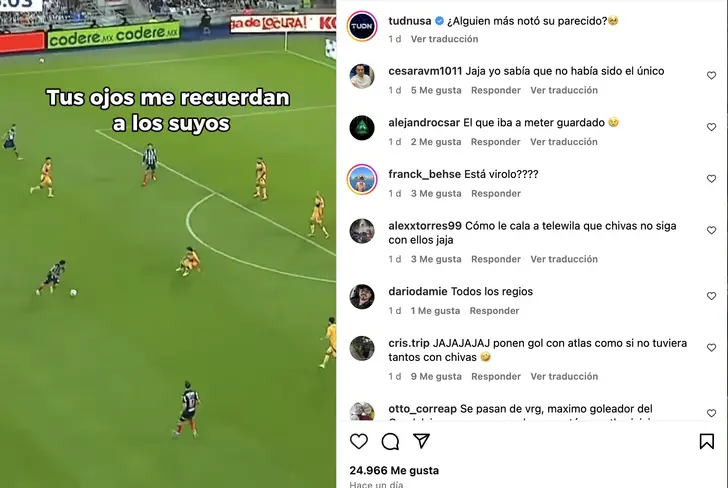This screenshot has width=728, height=488.
Task: Translate alejandrocsar's comment
Action: tap(564, 142)
